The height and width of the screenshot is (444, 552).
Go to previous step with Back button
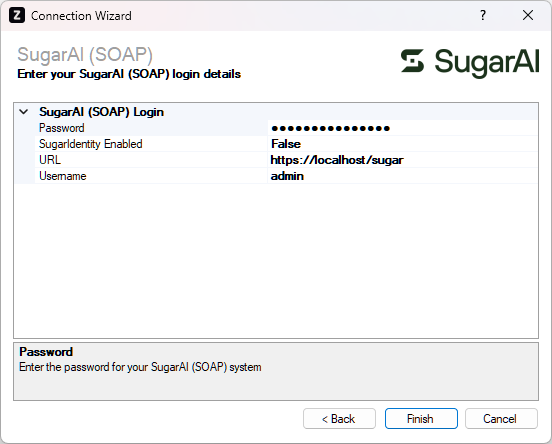point(339,419)
